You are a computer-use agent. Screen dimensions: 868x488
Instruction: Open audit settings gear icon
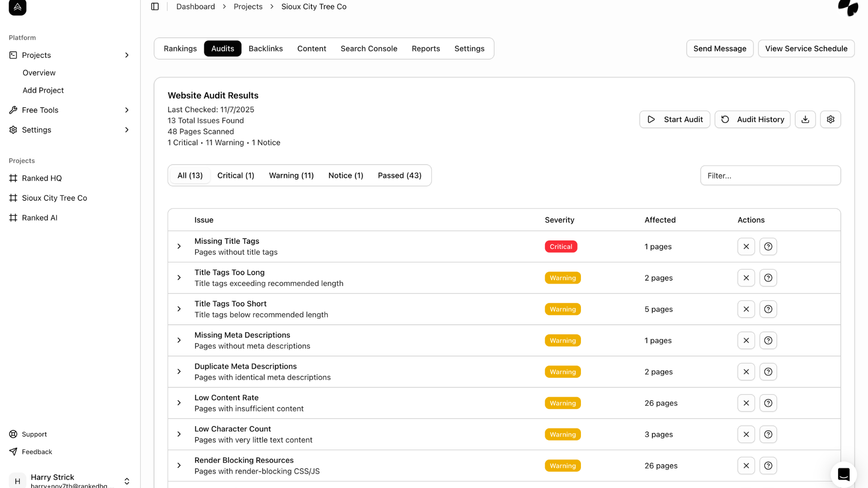click(830, 119)
